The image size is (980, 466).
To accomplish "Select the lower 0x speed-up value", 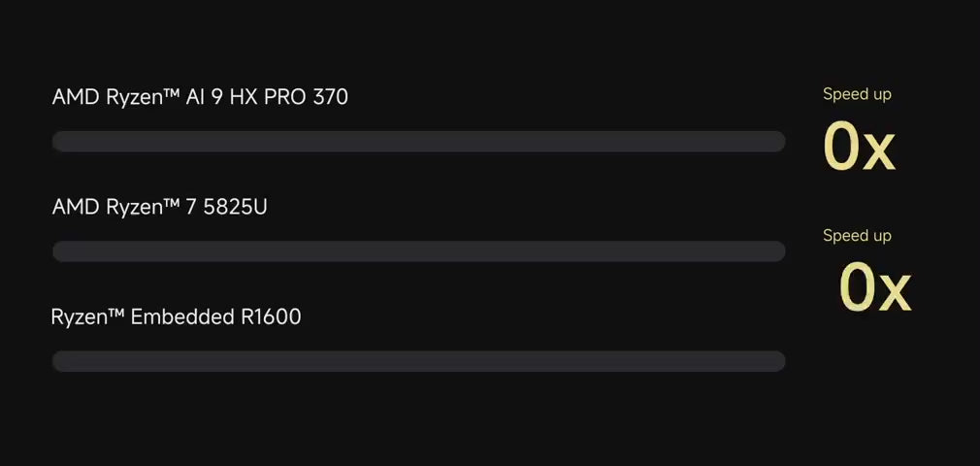I will [874, 287].
